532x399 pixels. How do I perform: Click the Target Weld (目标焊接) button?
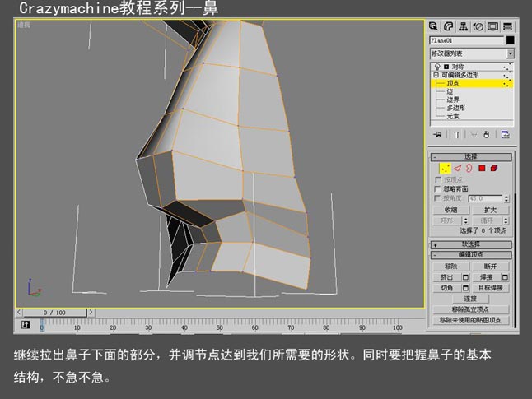tap(490, 288)
